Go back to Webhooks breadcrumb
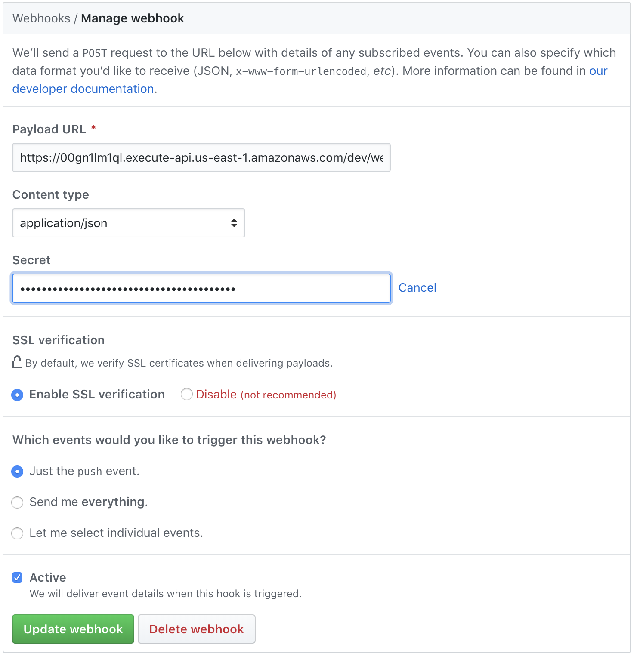The image size is (643, 672). [x=41, y=18]
